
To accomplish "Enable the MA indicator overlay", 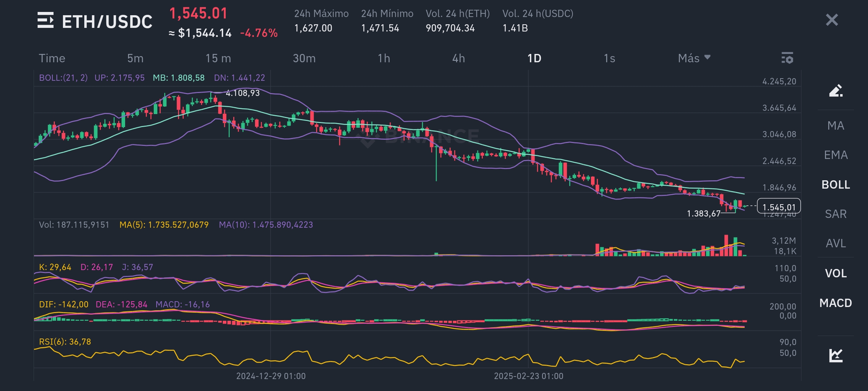I will [835, 126].
